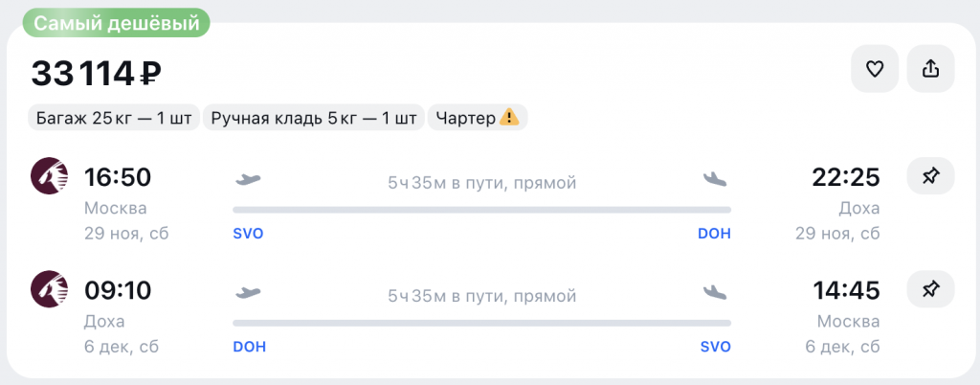Click the heart favorite icon
Screen dimensions: 980x385
pos(874,69)
